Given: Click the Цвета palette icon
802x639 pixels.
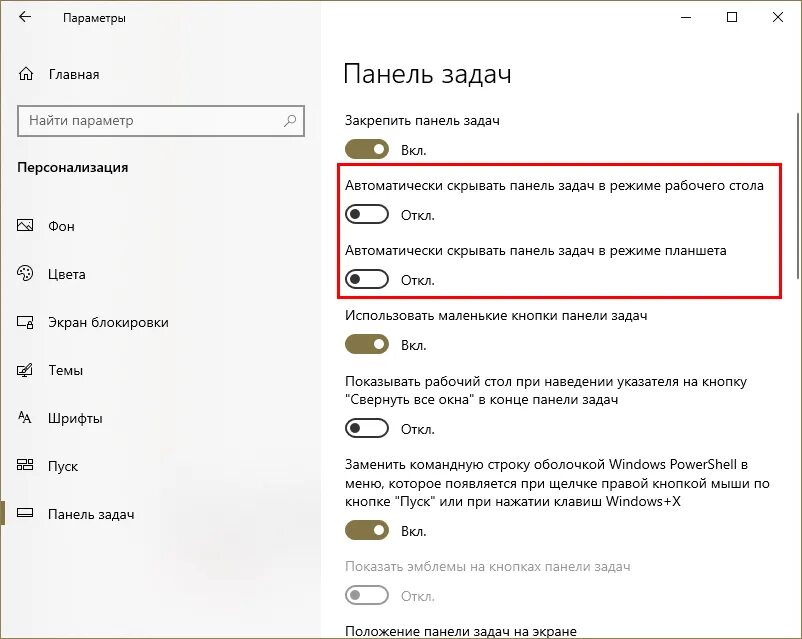Looking at the screenshot, I should coord(25,273).
